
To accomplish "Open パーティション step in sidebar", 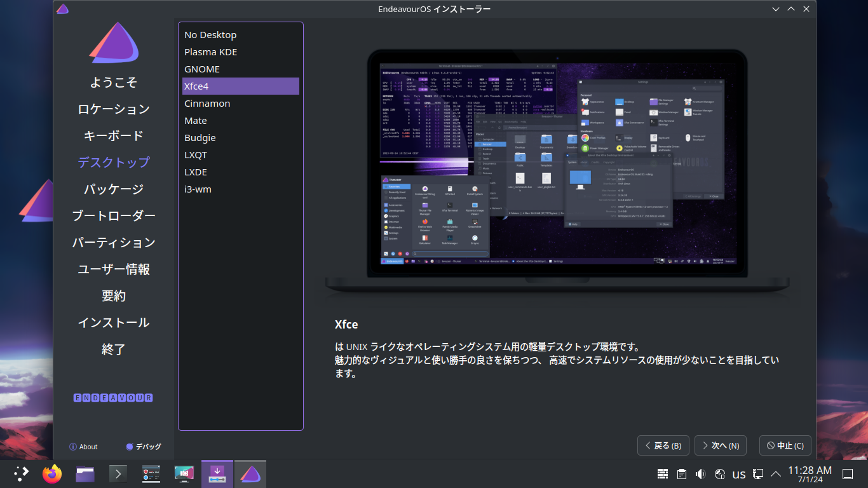I will [x=114, y=243].
